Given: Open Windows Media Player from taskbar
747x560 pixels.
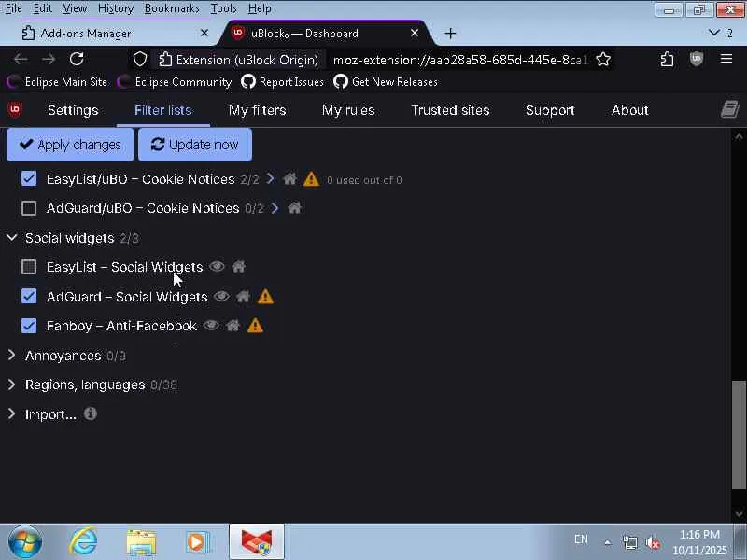Looking at the screenshot, I should (x=197, y=542).
